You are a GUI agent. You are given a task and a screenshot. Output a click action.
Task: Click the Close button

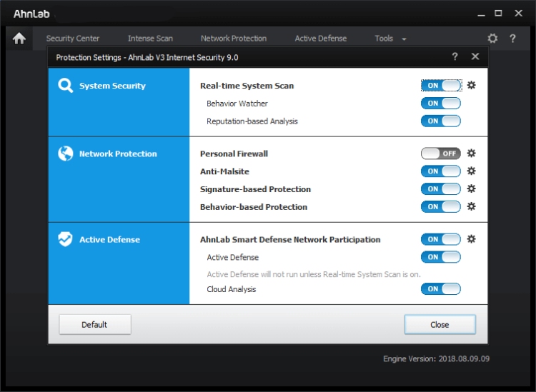(x=440, y=324)
